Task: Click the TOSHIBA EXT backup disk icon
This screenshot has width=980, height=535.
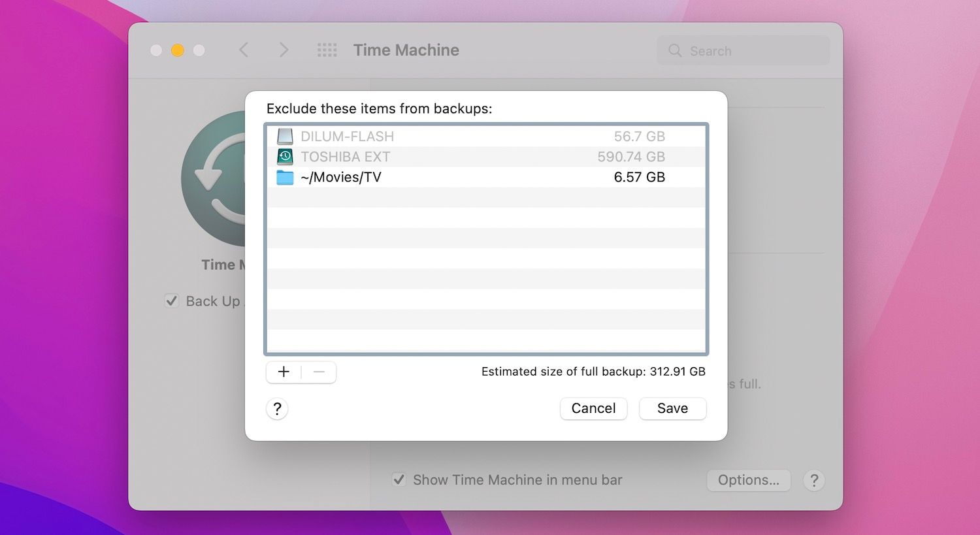Action: pyautogui.click(x=284, y=157)
